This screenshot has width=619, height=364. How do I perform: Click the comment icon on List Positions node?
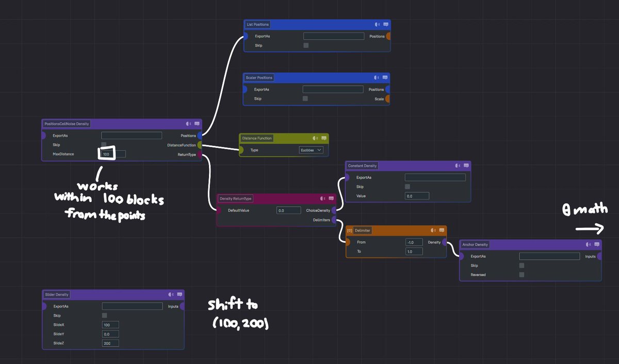[386, 24]
